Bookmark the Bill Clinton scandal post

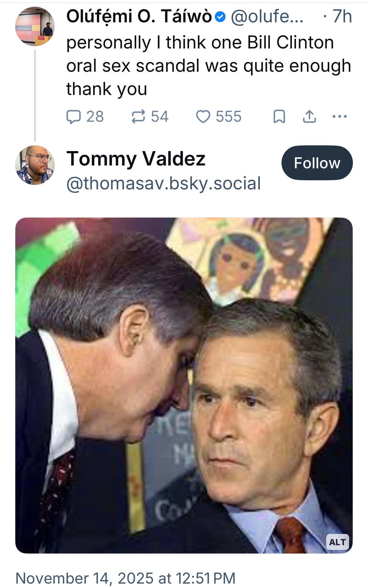tap(279, 117)
